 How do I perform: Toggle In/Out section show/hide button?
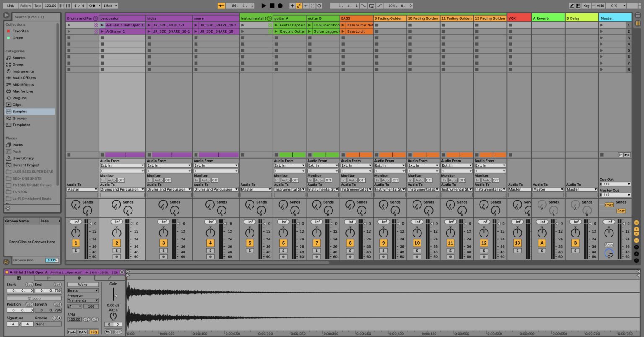[636, 222]
